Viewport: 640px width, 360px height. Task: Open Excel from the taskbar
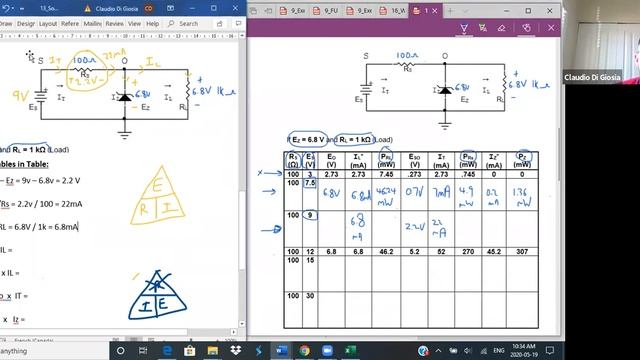click(x=350, y=351)
